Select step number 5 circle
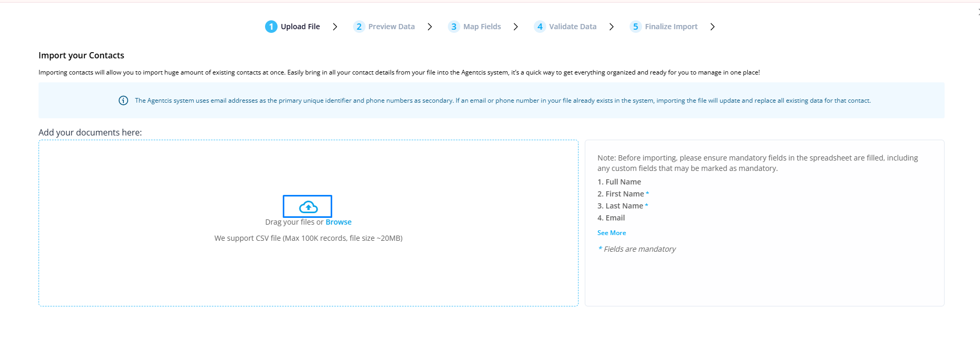This screenshot has width=980, height=357. point(636,27)
